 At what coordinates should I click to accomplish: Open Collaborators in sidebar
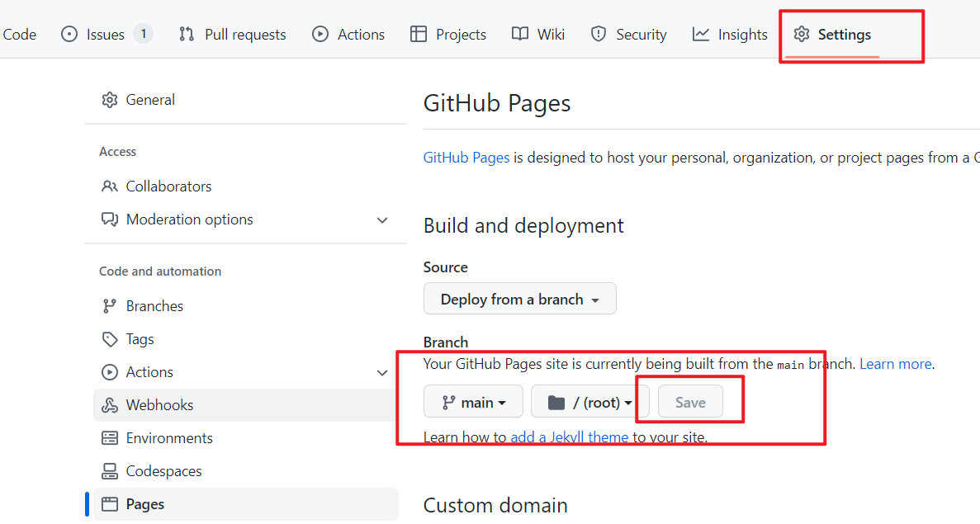coord(246,186)
